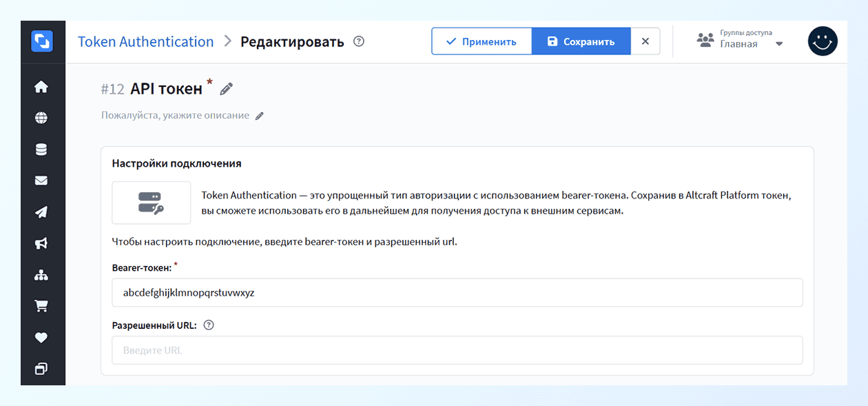Image resolution: width=868 pixels, height=406 pixels.
Task: Click the Altcraft logo at top left
Action: coord(42,41)
